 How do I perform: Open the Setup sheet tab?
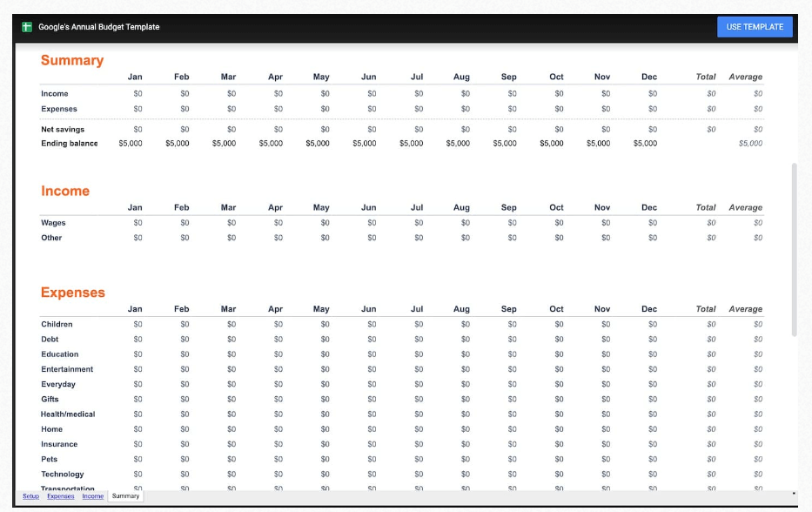coord(30,496)
